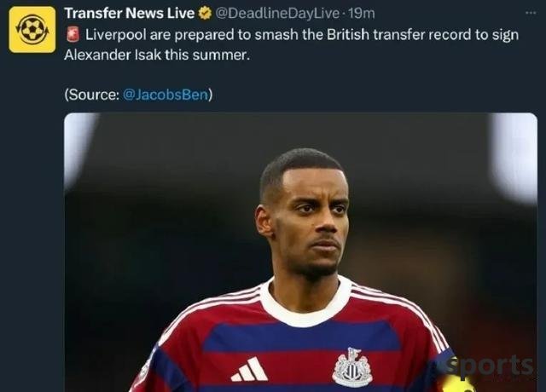The image size is (546, 392).
Task: Open the Transfer News Live profile name
Action: pos(129,14)
